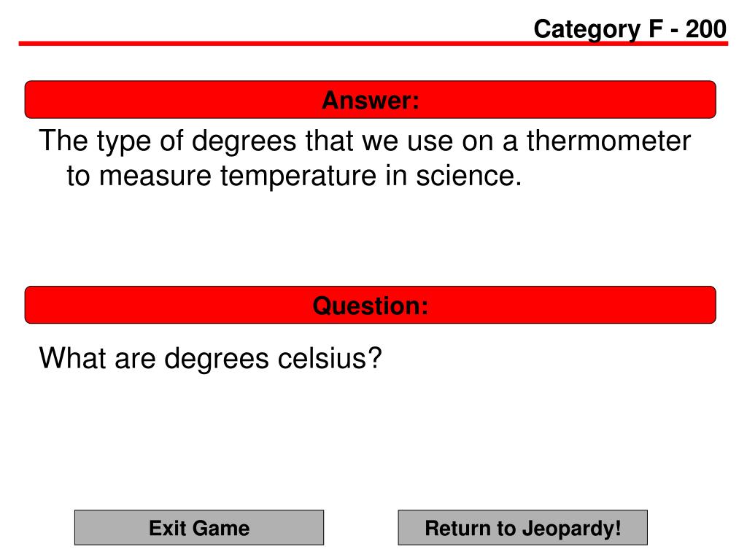Click the 200 point value in heading

pos(706,29)
